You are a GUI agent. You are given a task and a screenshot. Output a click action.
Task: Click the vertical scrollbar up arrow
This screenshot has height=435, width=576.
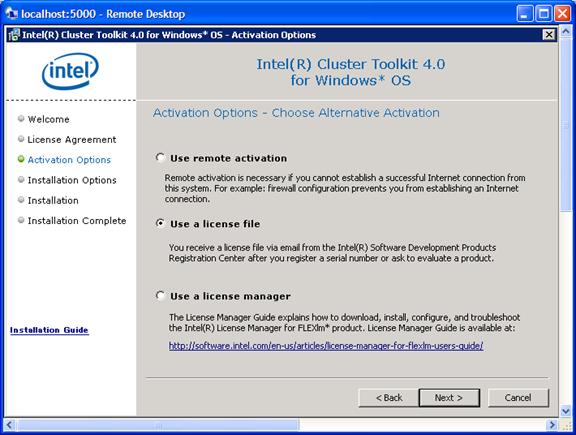pyautogui.click(x=565, y=32)
